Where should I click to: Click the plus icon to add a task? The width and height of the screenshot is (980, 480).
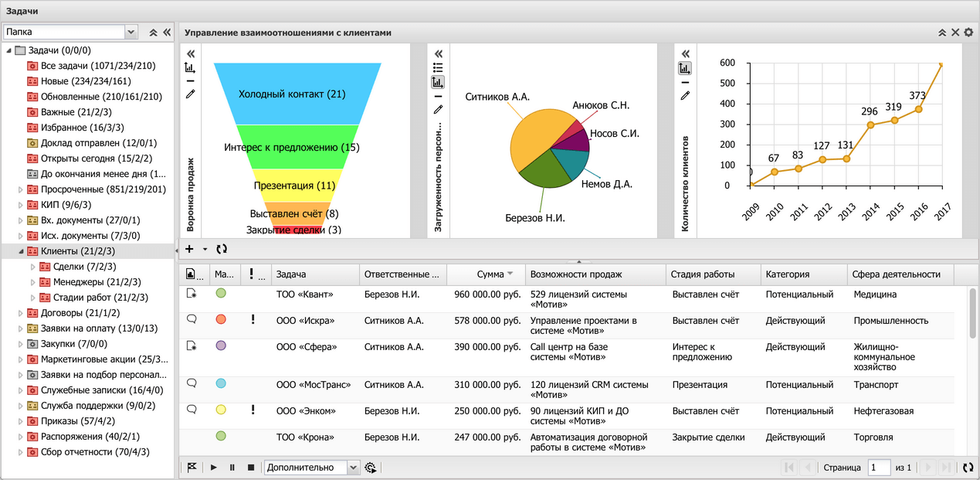[190, 249]
